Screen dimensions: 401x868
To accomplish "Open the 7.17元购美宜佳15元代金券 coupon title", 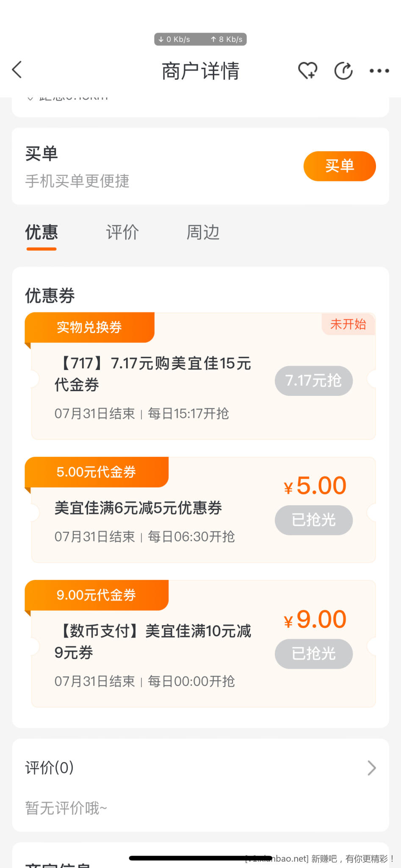I will (153, 374).
